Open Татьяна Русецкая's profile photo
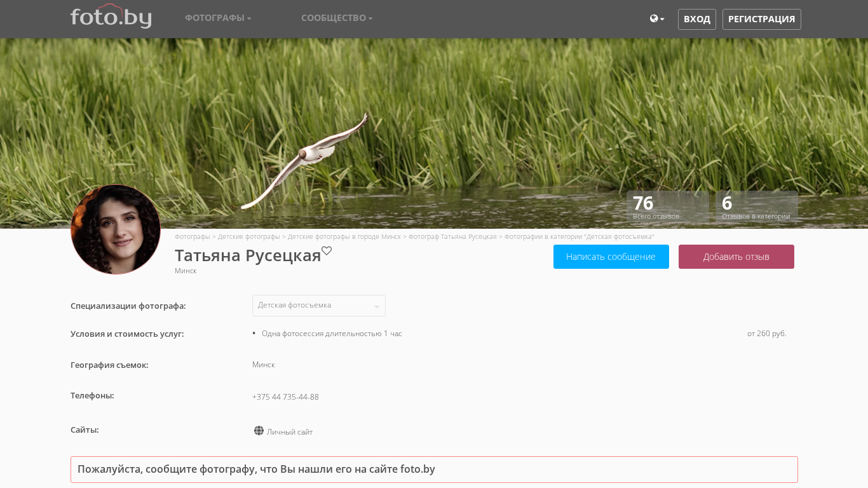The image size is (868, 488). coord(116,229)
